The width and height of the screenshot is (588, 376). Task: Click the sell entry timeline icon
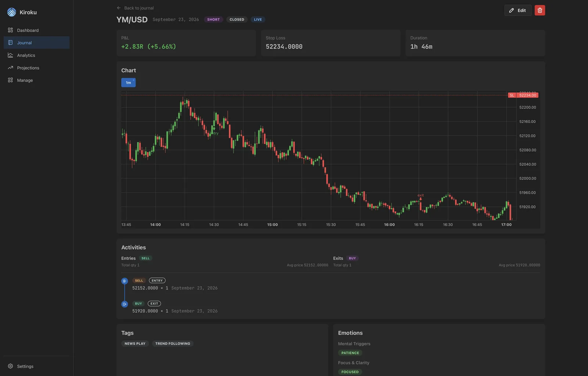pos(125,281)
